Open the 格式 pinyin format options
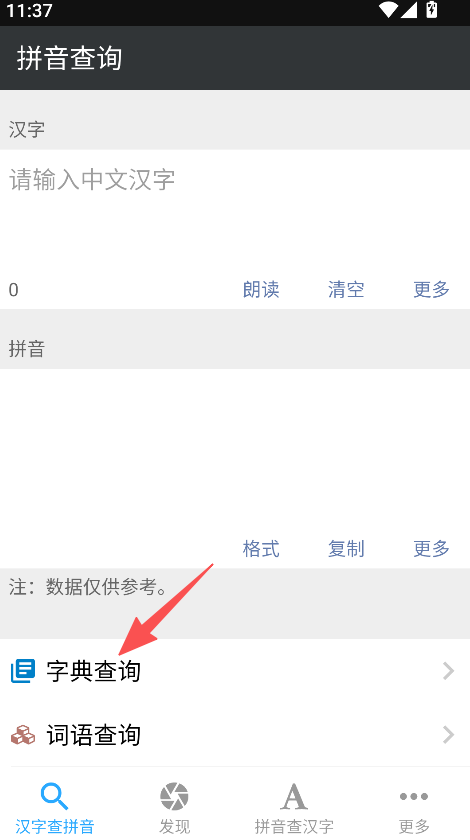The width and height of the screenshot is (470, 840). coord(261,549)
